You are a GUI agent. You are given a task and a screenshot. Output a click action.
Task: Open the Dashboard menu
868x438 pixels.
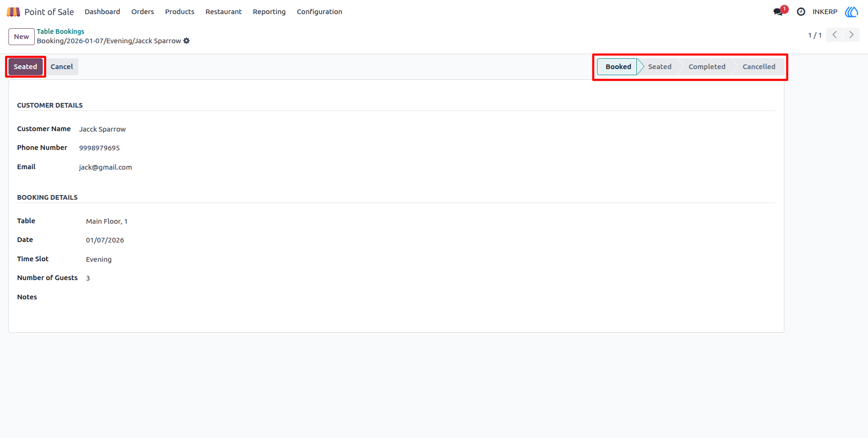click(x=102, y=12)
